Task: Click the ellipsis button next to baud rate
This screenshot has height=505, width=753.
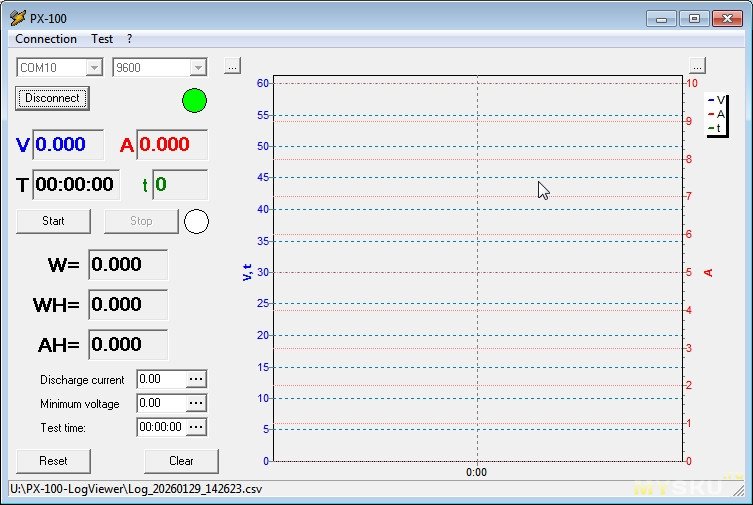Action: (x=232, y=67)
